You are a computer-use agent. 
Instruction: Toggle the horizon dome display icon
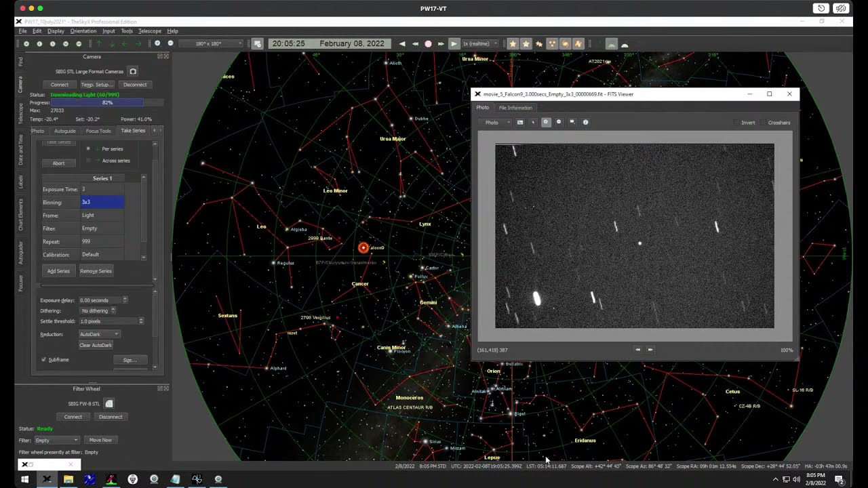point(611,43)
